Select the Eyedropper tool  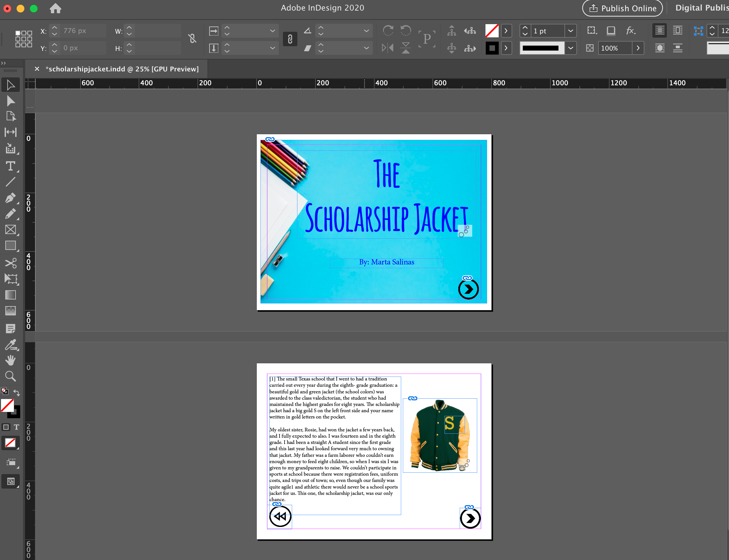pos(10,345)
